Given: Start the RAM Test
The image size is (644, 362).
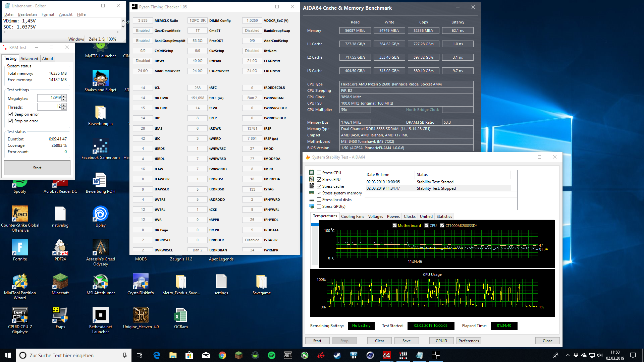Looking at the screenshot, I should pos(37,168).
